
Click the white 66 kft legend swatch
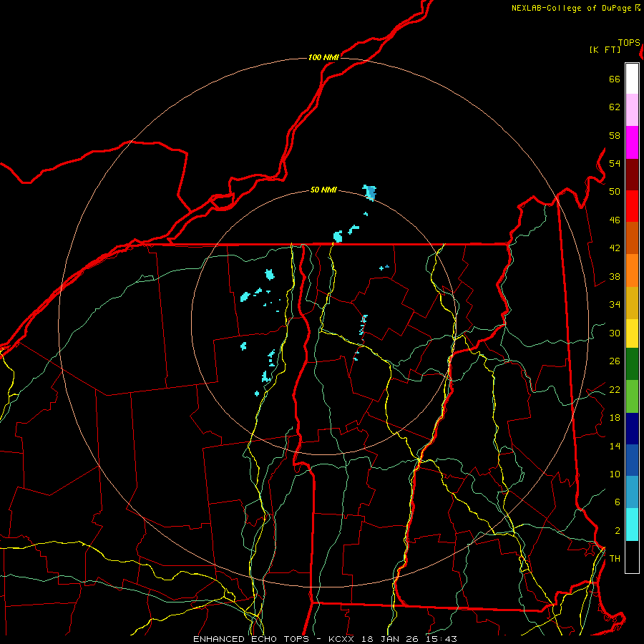coord(632,79)
